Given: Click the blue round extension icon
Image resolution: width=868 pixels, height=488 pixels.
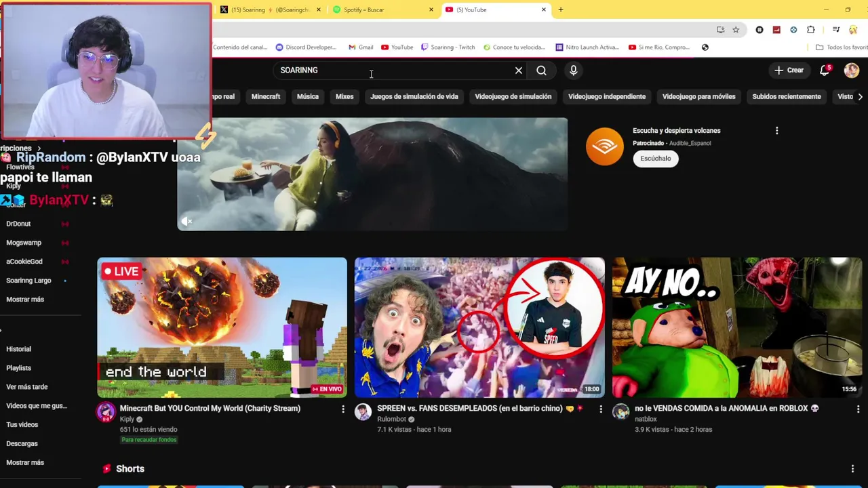Looking at the screenshot, I should 793,30.
